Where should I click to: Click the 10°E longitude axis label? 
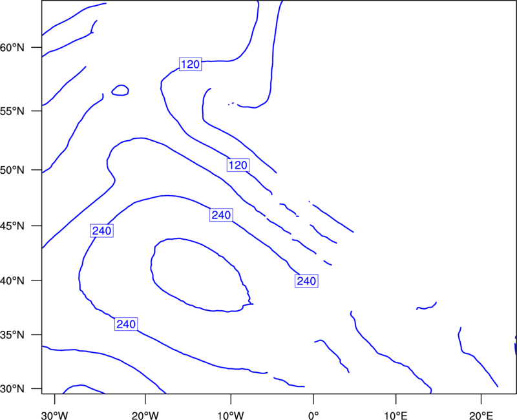396,415
